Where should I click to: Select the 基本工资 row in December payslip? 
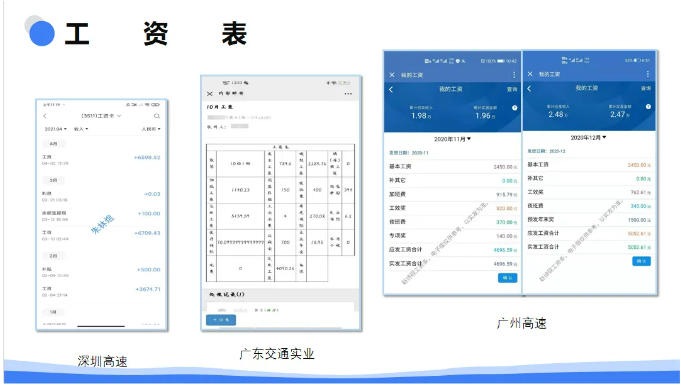[x=589, y=165]
